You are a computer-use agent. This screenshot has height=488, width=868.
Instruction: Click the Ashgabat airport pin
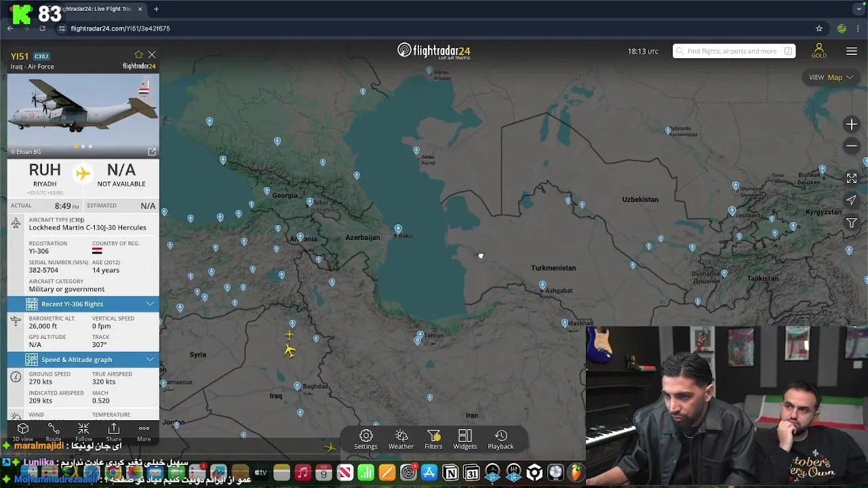tap(542, 285)
